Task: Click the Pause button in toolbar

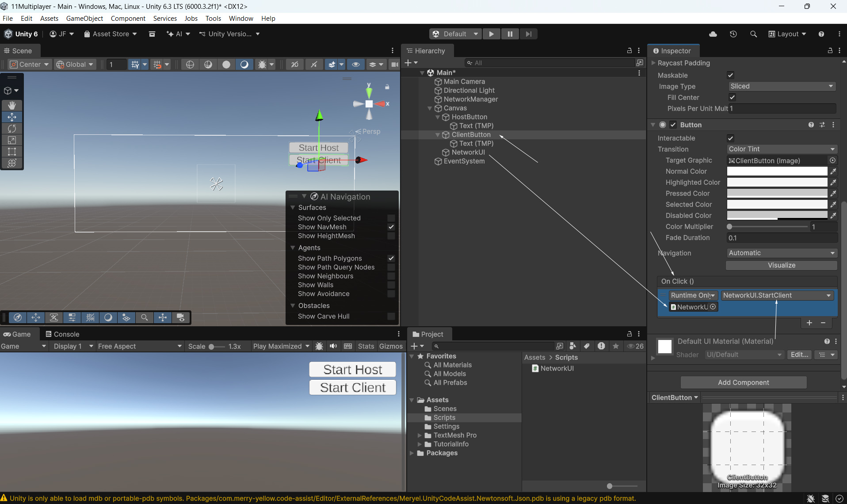Action: click(510, 34)
